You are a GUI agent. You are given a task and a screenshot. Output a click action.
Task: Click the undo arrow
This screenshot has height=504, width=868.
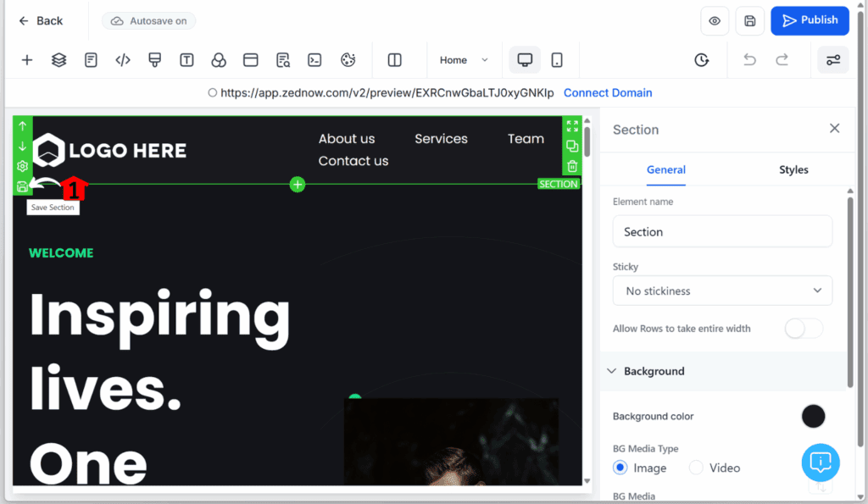(x=749, y=60)
